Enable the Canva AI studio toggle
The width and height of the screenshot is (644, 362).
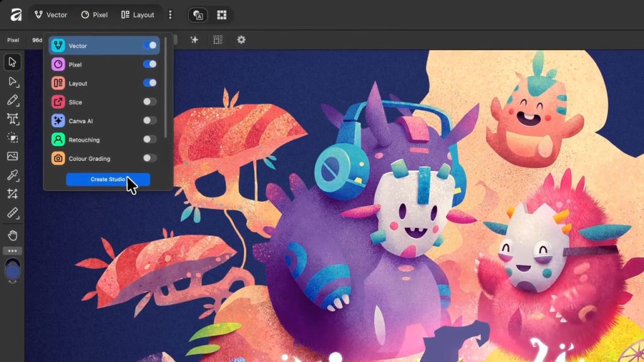(150, 121)
